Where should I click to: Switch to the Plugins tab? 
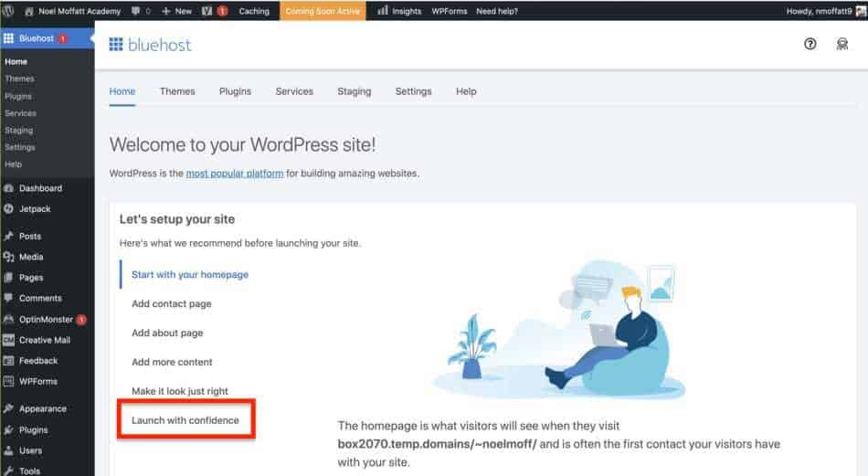pyautogui.click(x=235, y=92)
